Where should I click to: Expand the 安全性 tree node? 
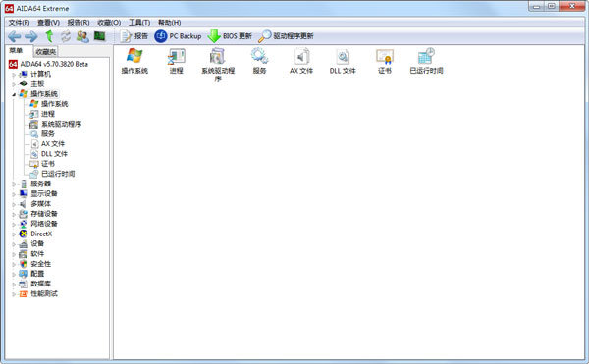point(14,264)
